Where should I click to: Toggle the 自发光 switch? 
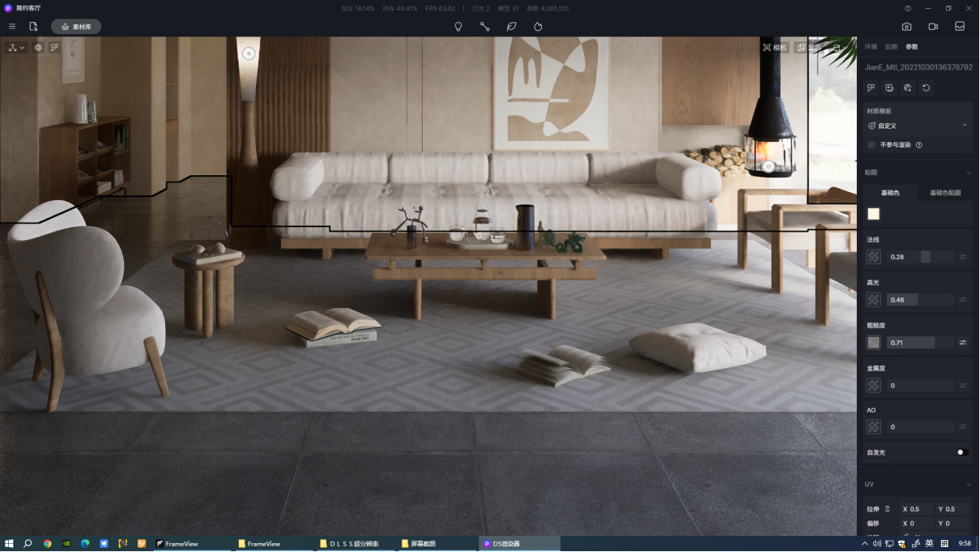[962, 452]
